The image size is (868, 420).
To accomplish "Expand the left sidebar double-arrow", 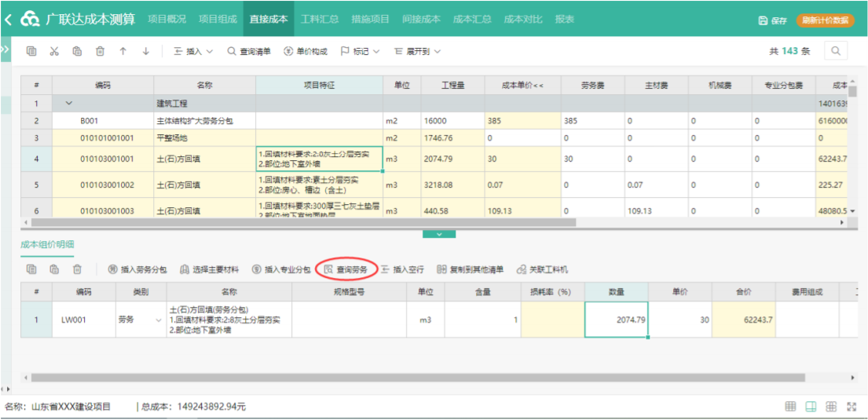I will click(x=5, y=49).
